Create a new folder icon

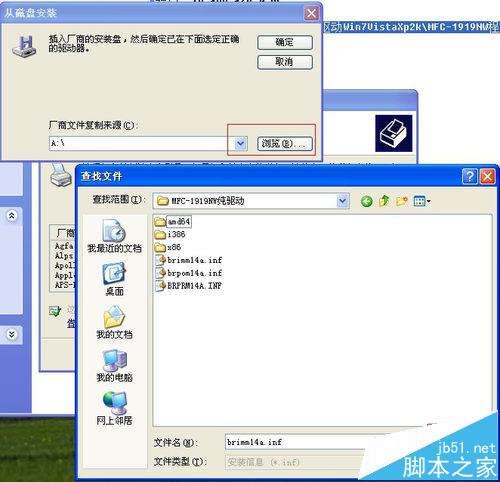(402, 201)
